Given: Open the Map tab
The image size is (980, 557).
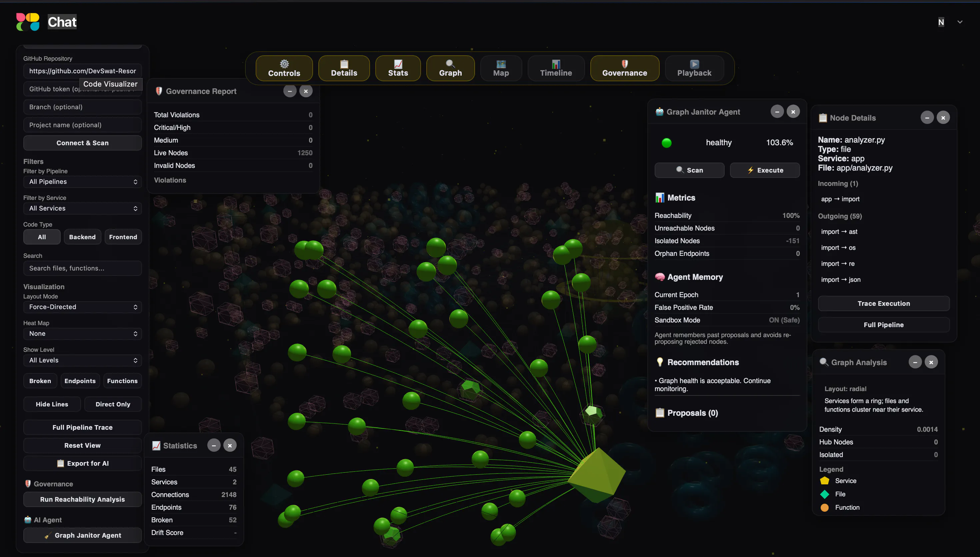Looking at the screenshot, I should [x=501, y=68].
